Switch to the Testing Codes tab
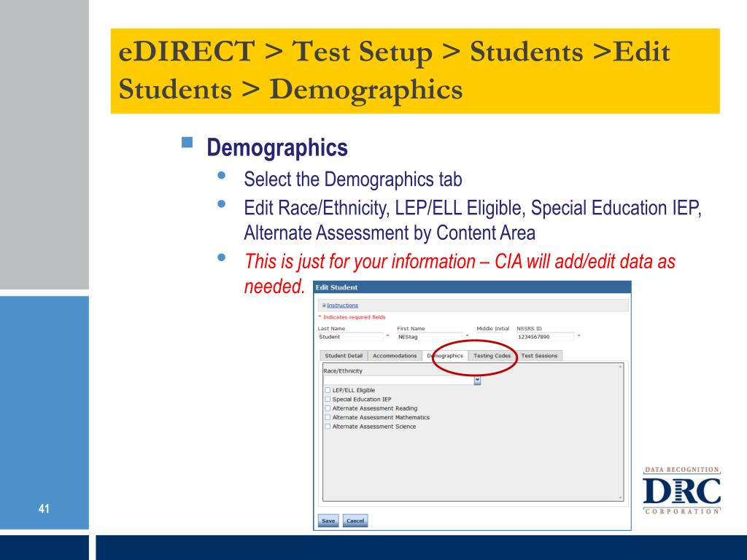The width and height of the screenshot is (747, 560). tap(492, 356)
